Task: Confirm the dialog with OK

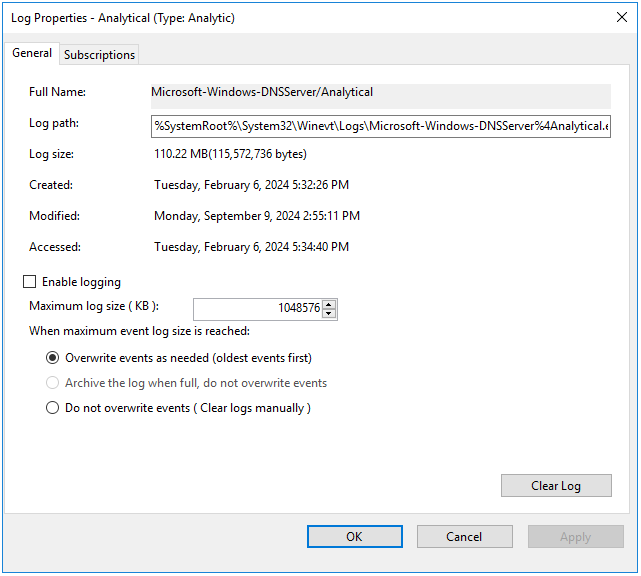Action: point(354,537)
